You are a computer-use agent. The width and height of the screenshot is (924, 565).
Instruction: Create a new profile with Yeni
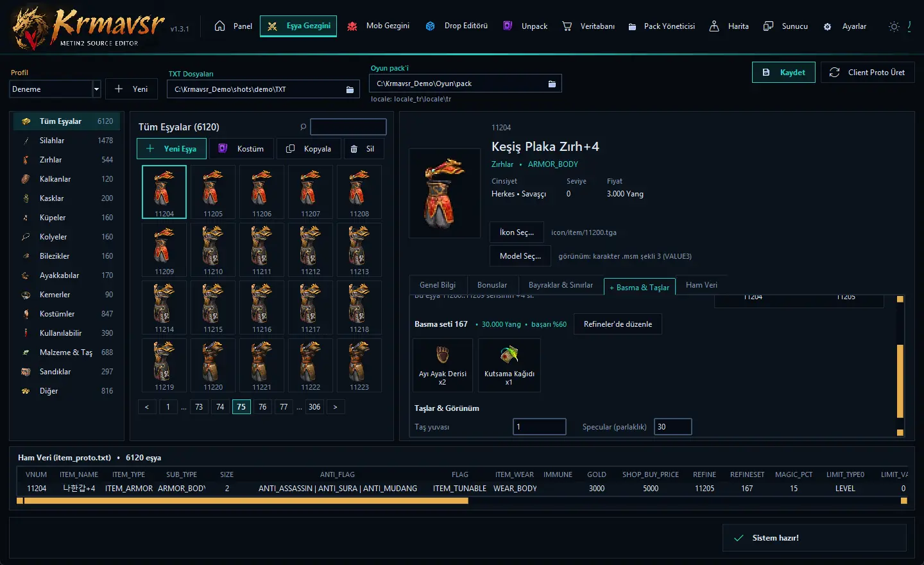pos(131,89)
